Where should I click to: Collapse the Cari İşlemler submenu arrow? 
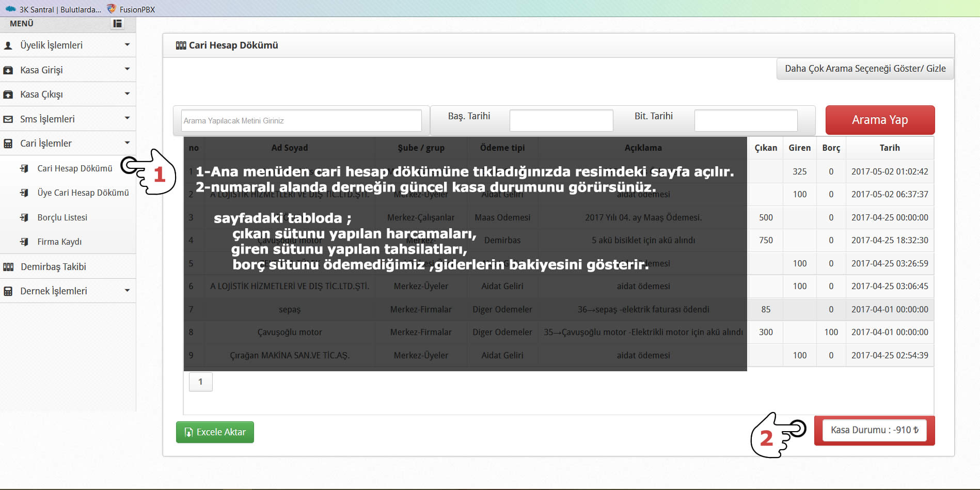pos(127,143)
